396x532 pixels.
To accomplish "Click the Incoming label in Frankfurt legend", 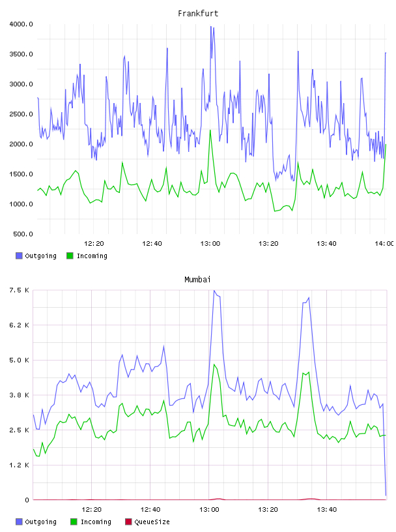I will point(92,256).
